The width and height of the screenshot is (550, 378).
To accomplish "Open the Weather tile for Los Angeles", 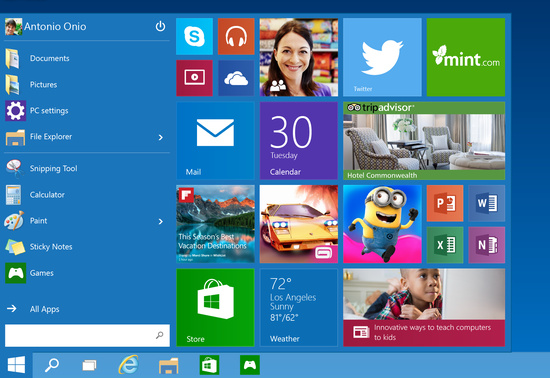I will tap(299, 308).
